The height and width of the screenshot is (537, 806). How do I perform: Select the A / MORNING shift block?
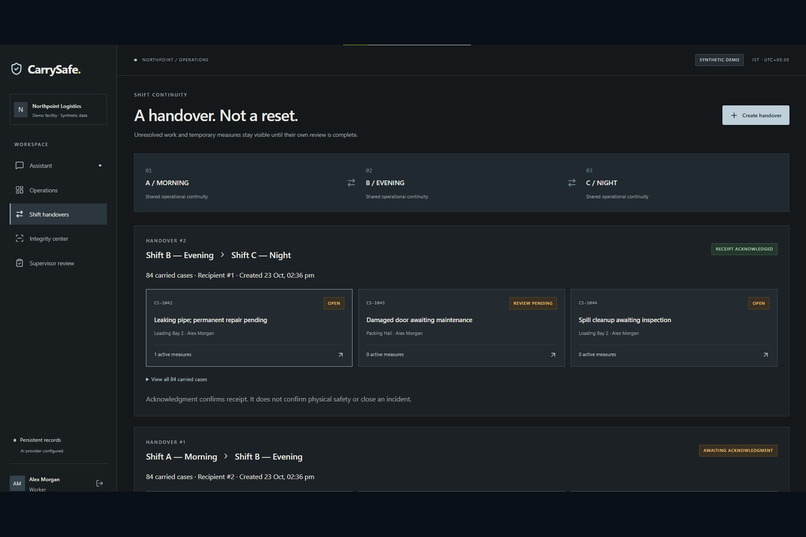click(x=176, y=183)
